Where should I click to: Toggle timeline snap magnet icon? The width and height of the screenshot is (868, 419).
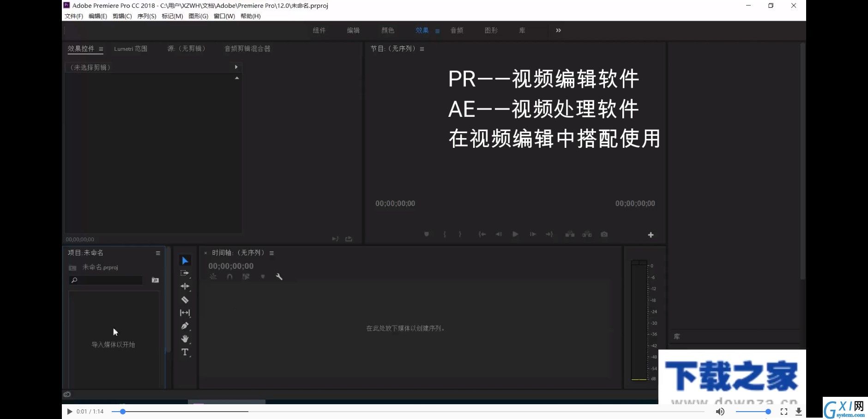click(229, 277)
